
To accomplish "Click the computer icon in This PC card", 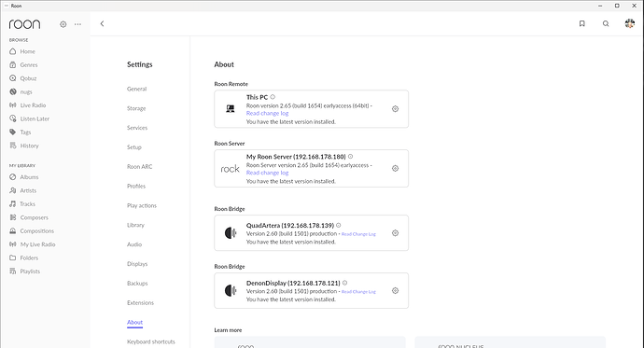I will [231, 109].
